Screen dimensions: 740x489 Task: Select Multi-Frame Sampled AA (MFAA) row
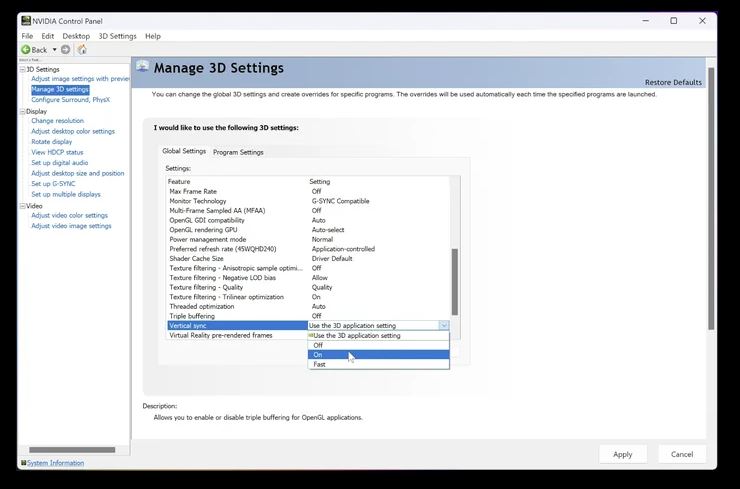click(x=308, y=211)
